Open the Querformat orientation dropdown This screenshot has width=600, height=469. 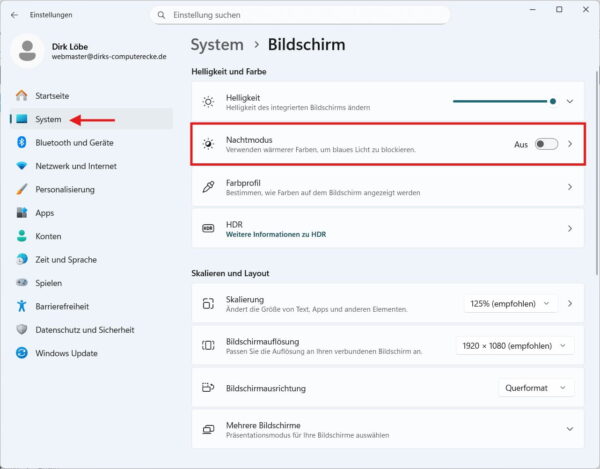536,388
